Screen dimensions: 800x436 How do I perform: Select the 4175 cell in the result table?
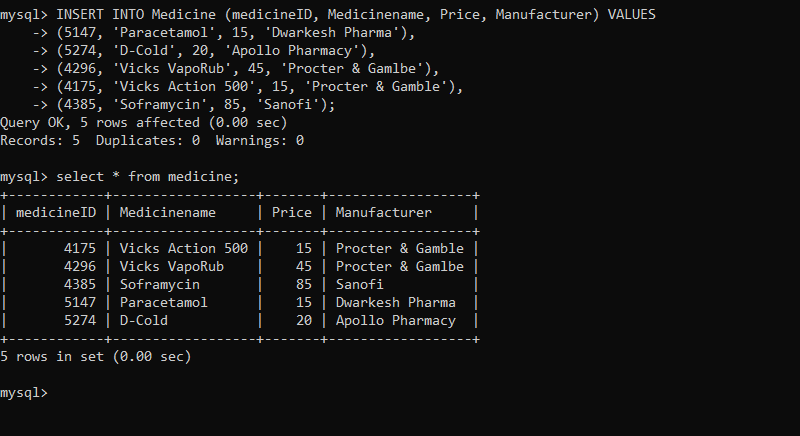80,248
